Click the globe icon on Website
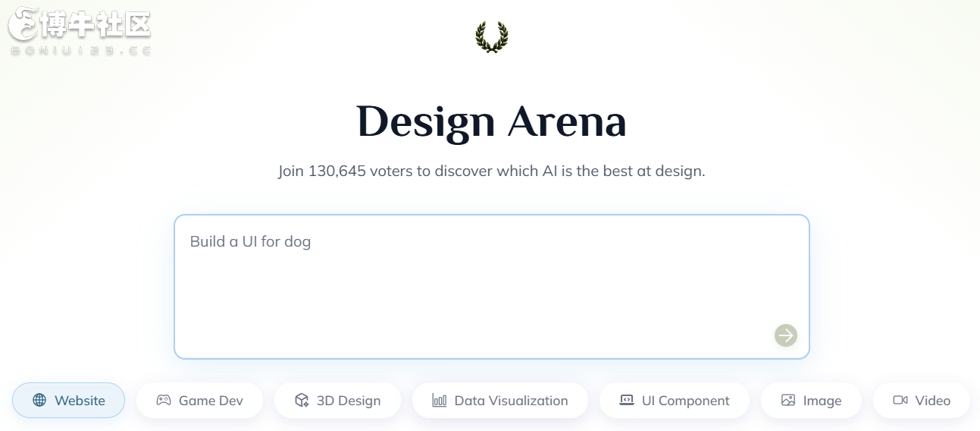 click(39, 401)
